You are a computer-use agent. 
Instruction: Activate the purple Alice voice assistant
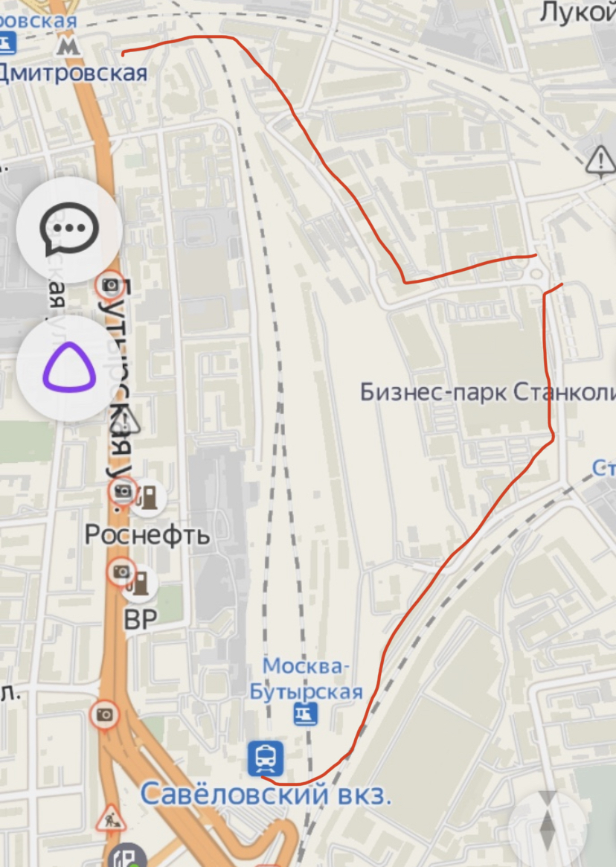[x=69, y=368]
